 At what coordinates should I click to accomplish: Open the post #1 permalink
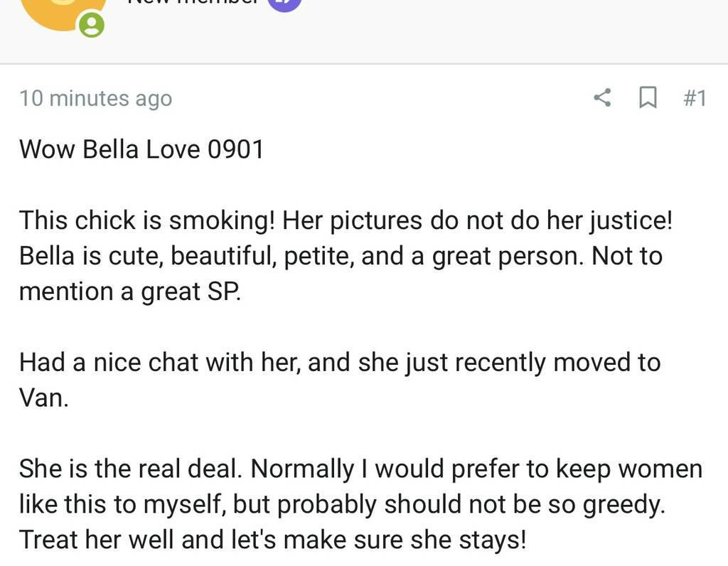pyautogui.click(x=695, y=98)
